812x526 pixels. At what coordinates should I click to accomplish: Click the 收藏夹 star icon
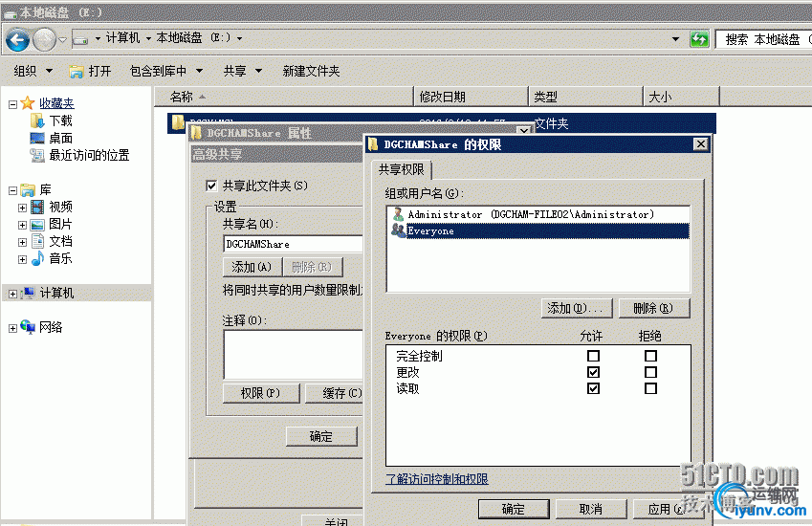(x=28, y=103)
